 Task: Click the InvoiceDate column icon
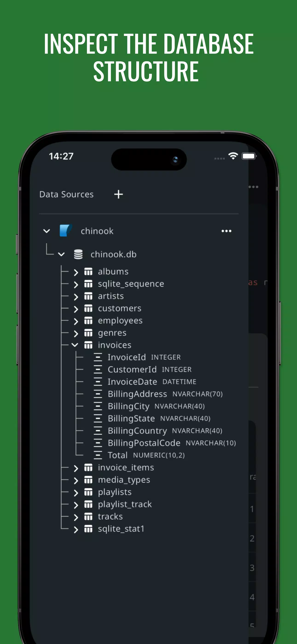(x=98, y=382)
